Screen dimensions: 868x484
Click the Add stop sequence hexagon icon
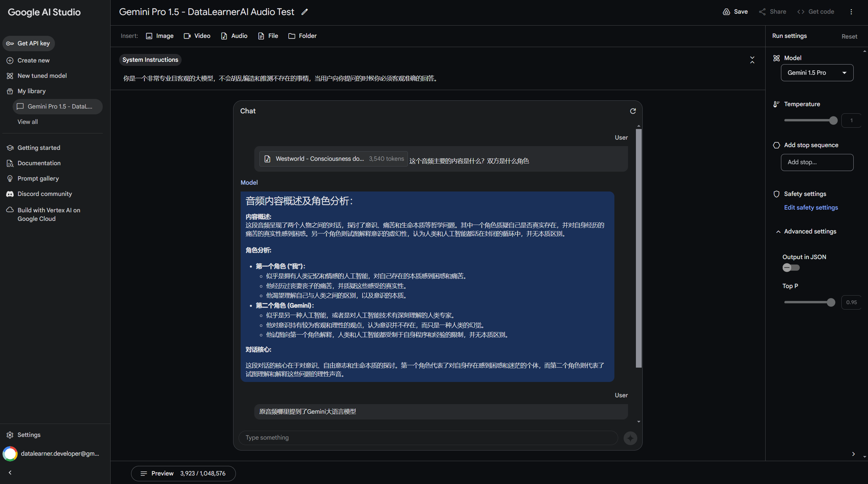[x=776, y=145]
